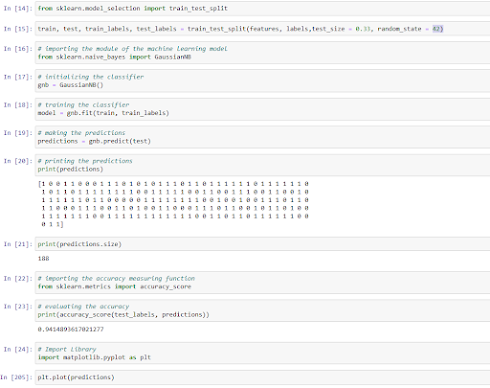
Task: Click the line 'from sklearn.naive_bayes import GaussianNB'
Action: (114, 57)
